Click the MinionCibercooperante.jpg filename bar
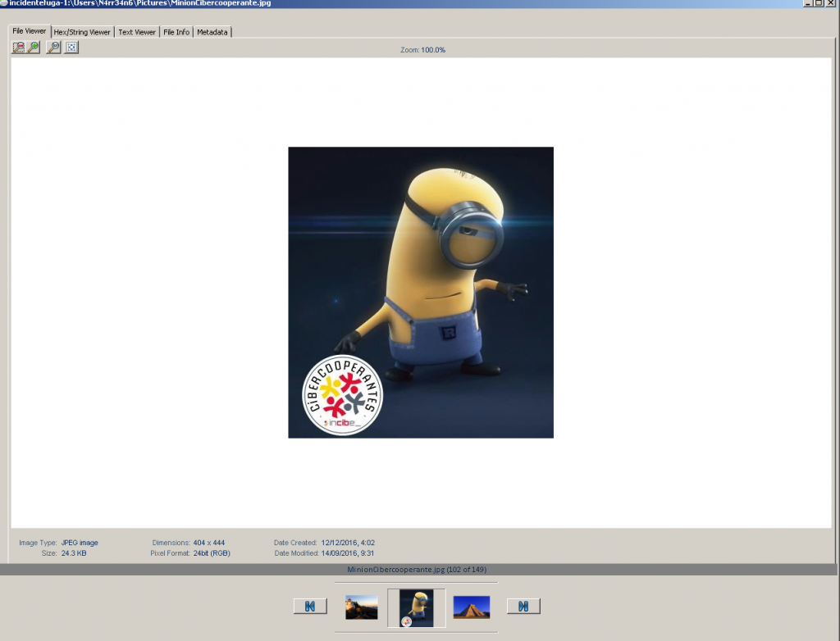This screenshot has height=641, width=840. click(420, 569)
